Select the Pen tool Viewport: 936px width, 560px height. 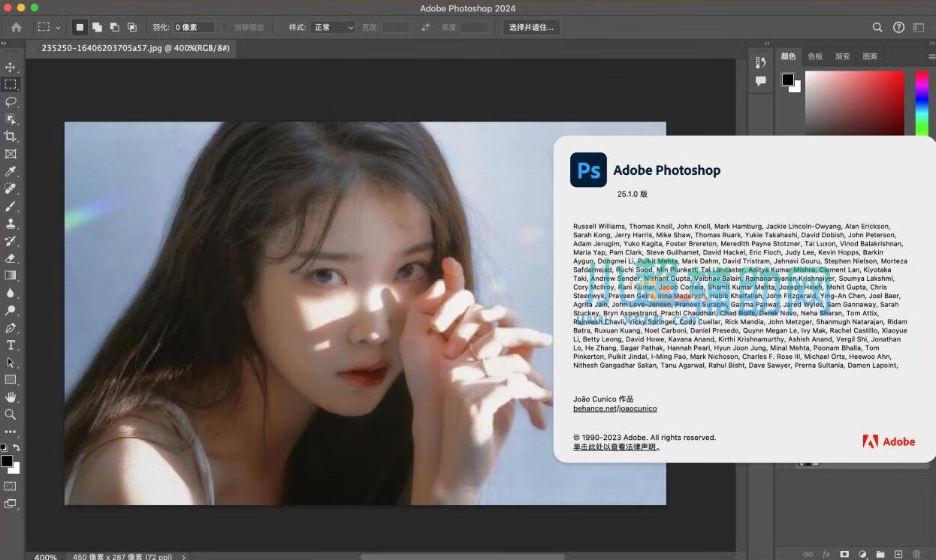pyautogui.click(x=11, y=328)
